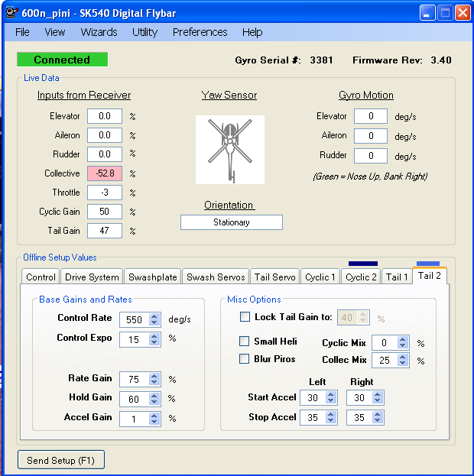Image resolution: width=474 pixels, height=476 pixels.
Task: Click the Control Rate value field
Action: (x=135, y=319)
